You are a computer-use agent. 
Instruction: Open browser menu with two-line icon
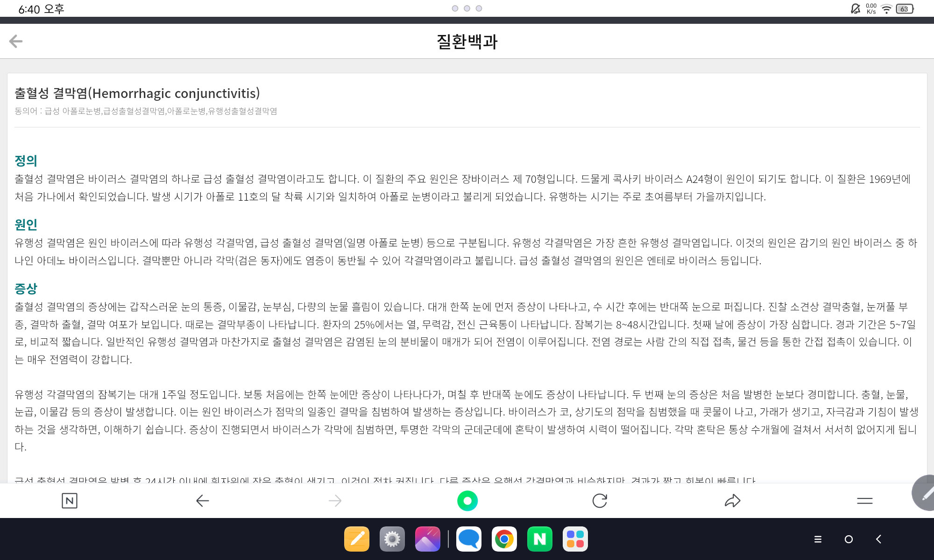coord(864,501)
